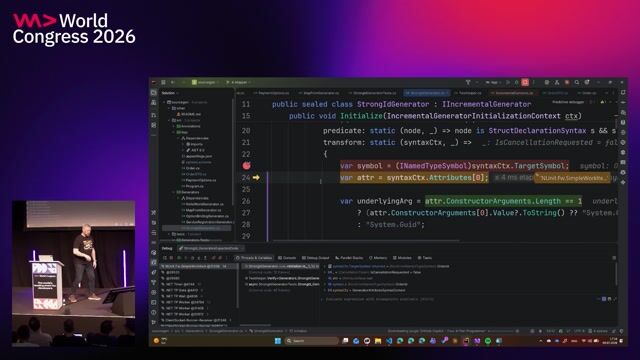
Task: Click the settings gear icon in top toolbar
Action: coord(587,82)
